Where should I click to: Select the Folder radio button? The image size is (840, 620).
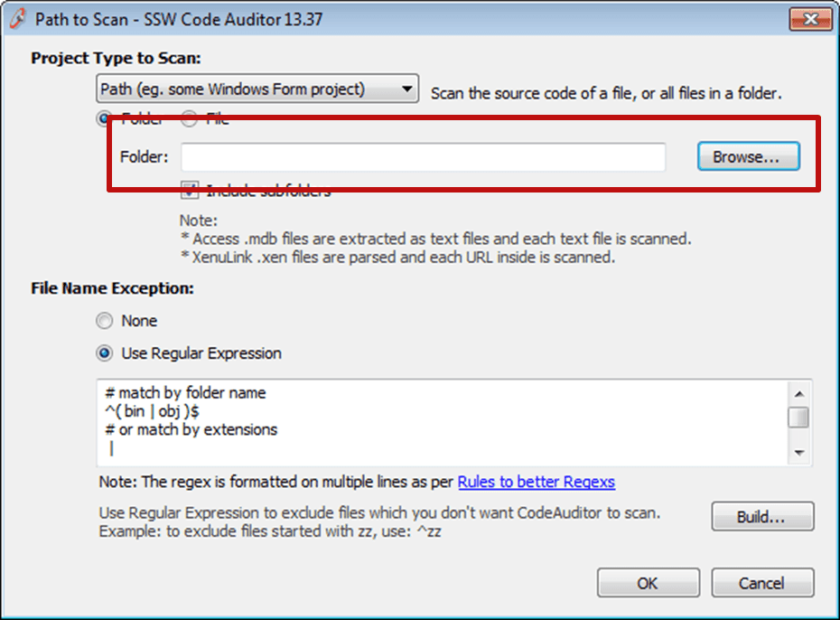[107, 118]
